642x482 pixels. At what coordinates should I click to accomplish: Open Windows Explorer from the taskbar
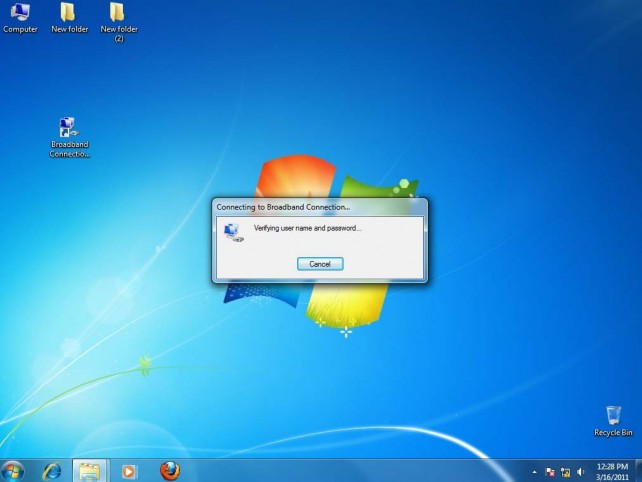coord(90,471)
